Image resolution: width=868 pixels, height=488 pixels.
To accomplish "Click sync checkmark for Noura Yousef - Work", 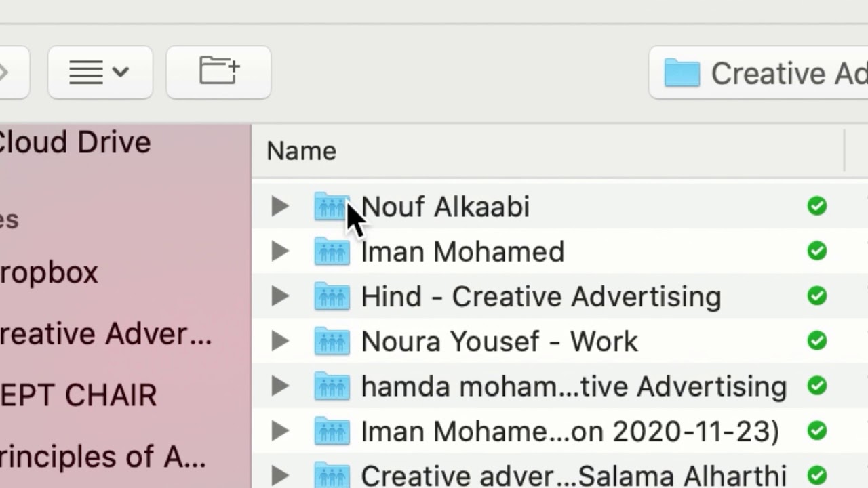I will tap(817, 340).
